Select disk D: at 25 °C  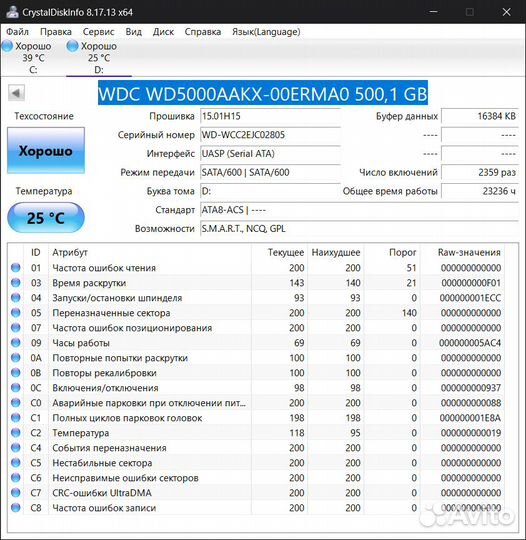point(99,58)
